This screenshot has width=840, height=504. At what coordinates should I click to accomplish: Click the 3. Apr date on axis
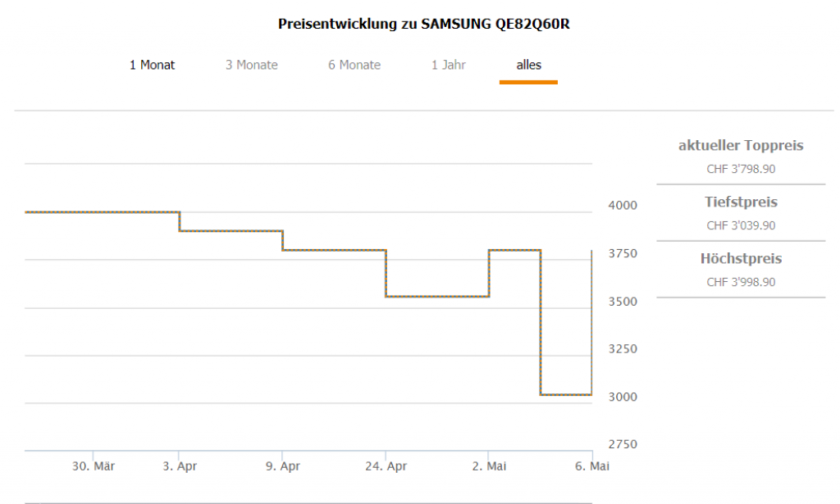click(180, 465)
